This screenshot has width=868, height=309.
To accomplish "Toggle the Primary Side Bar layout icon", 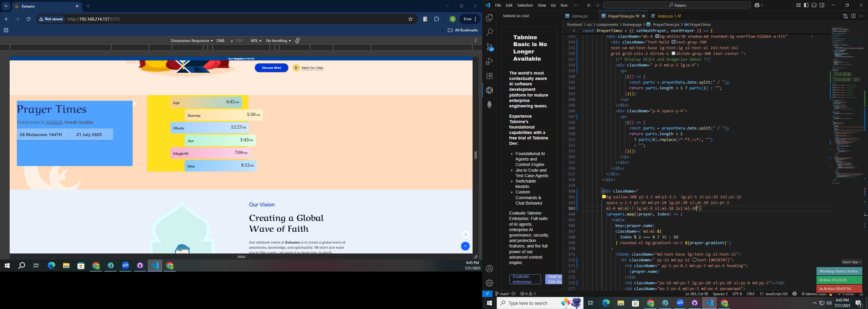I will (x=806, y=5).
